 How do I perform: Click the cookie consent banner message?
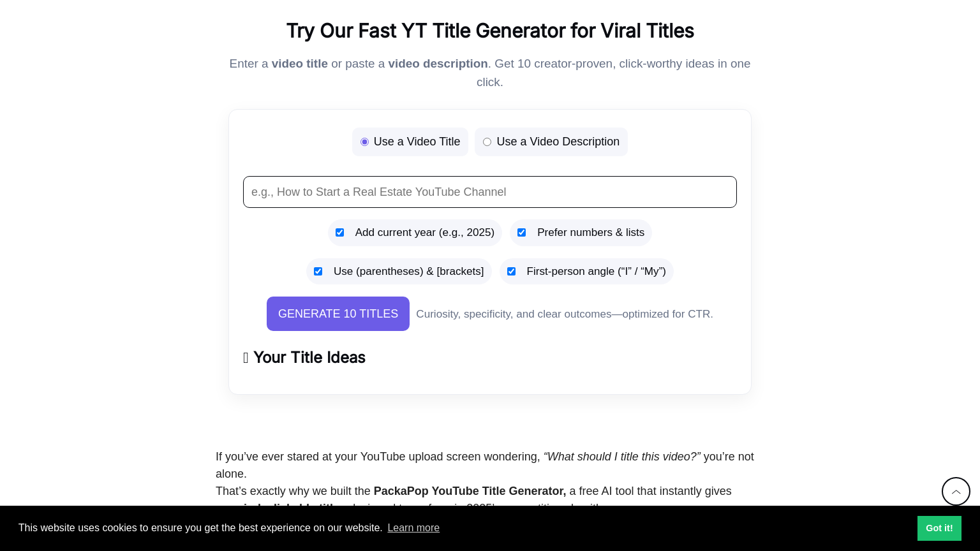pyautogui.click(x=200, y=528)
